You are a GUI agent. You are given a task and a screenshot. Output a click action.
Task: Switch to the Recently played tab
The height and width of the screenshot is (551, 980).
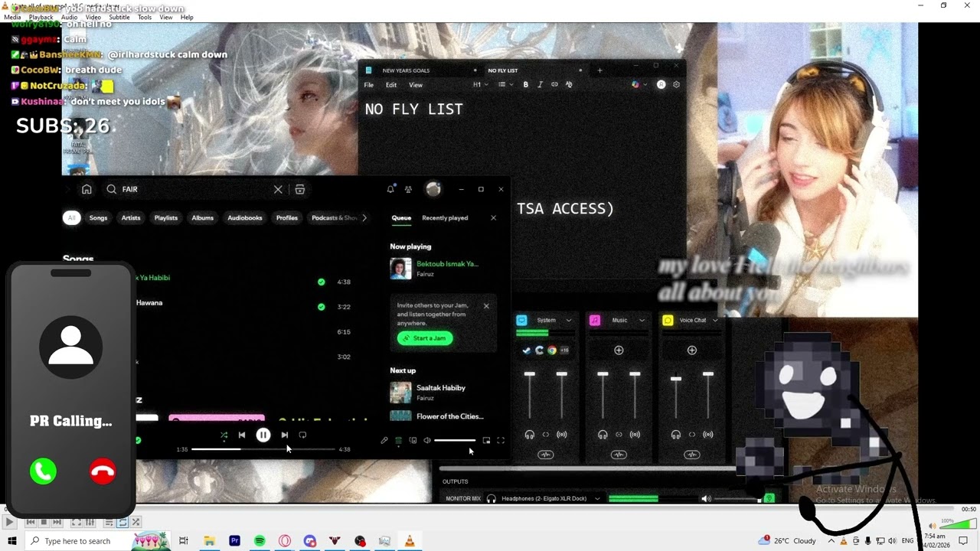tap(445, 218)
